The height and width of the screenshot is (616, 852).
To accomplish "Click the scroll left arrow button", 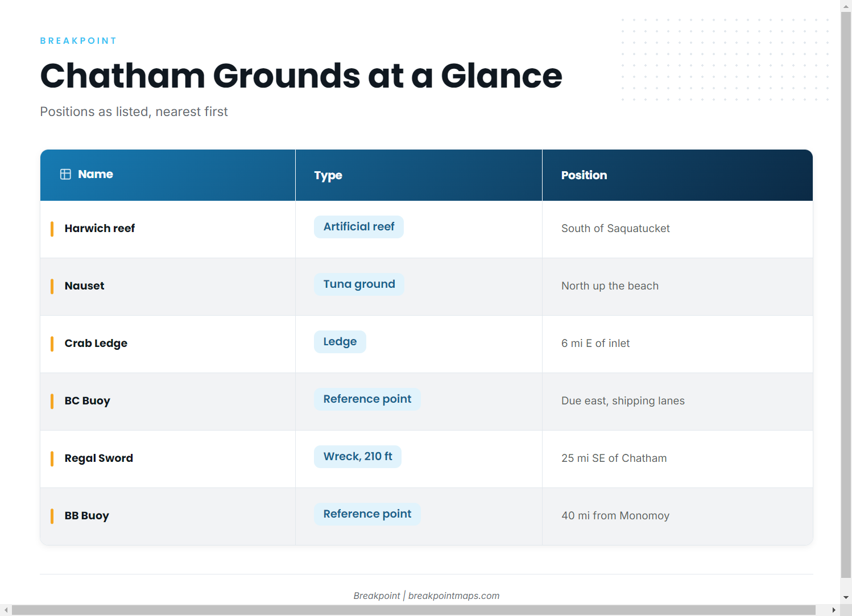I will (x=6, y=610).
